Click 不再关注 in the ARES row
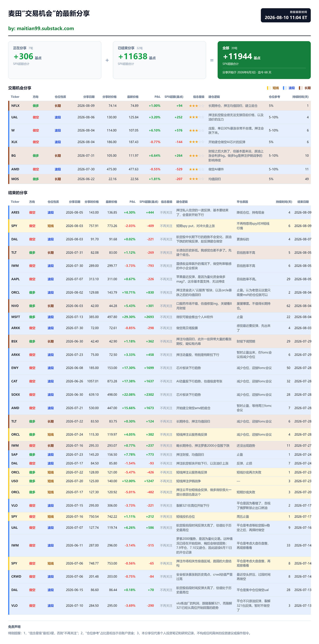Image resolution: width=319 pixels, height=644 pixels. pos(166,213)
